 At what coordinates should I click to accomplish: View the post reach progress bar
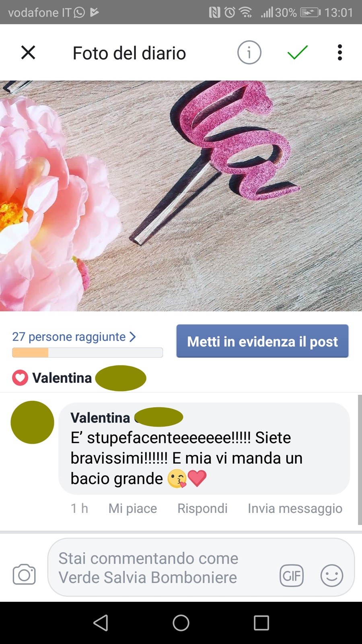pyautogui.click(x=87, y=353)
